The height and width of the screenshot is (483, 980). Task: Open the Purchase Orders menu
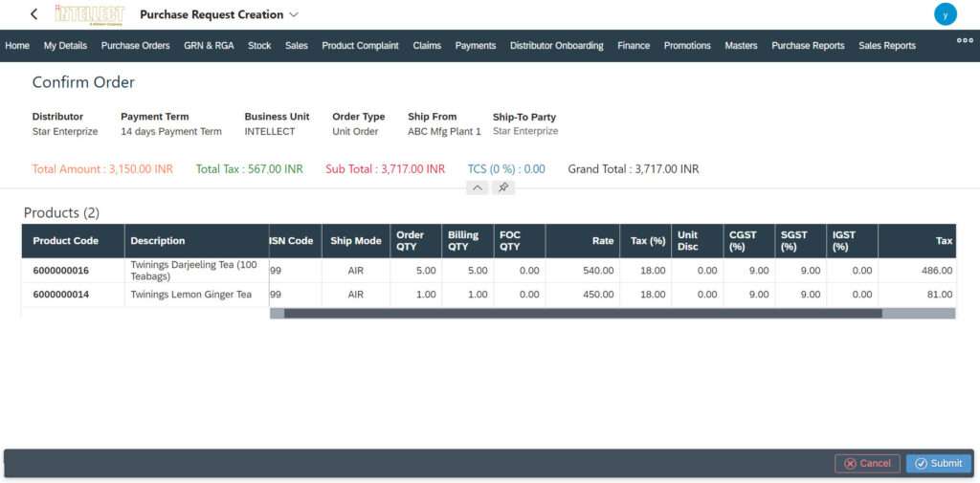[135, 45]
